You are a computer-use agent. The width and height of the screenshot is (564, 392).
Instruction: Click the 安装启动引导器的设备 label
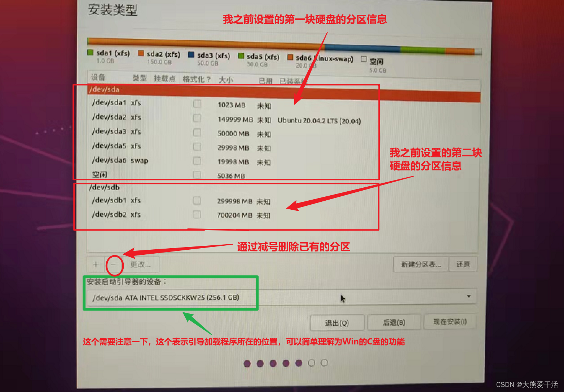pyautogui.click(x=126, y=281)
